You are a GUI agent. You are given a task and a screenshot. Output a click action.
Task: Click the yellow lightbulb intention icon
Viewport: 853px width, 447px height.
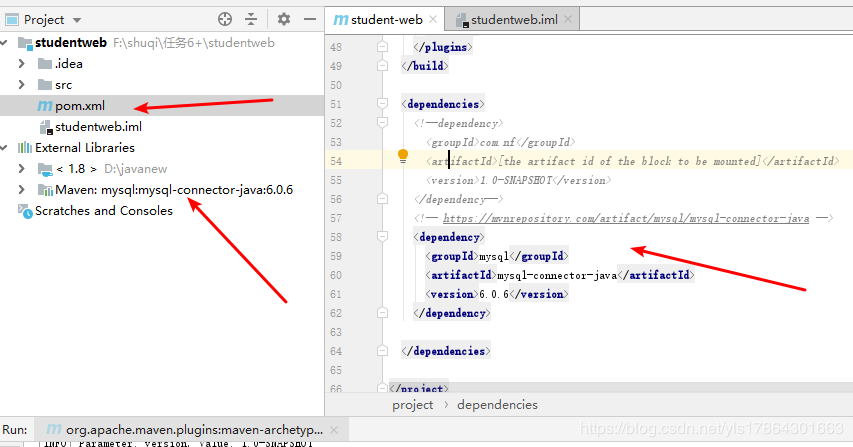click(403, 157)
